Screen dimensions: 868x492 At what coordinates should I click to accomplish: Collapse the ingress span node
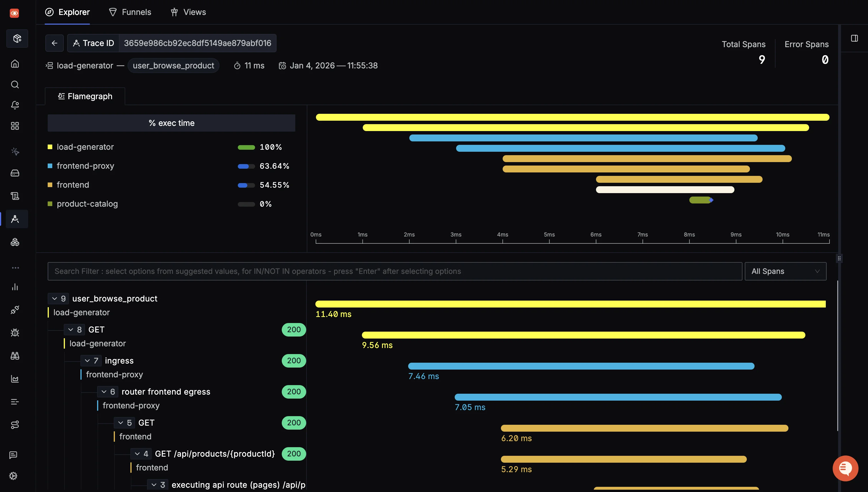[x=88, y=361]
